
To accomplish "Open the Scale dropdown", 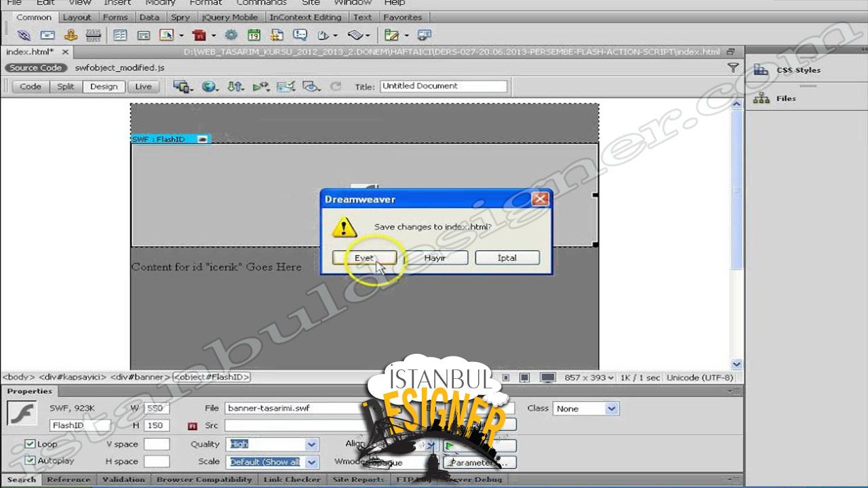I will pyautogui.click(x=312, y=462).
